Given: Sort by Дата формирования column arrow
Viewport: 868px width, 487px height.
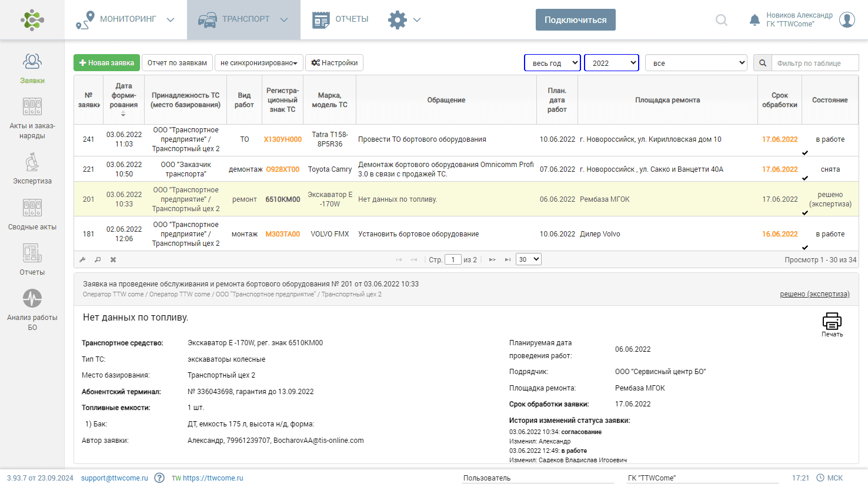Looking at the screenshot, I should tap(123, 114).
